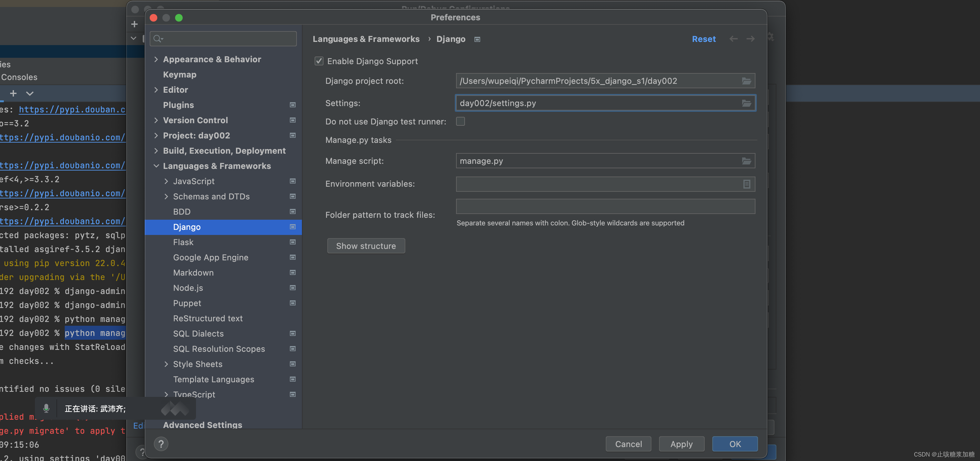Click the microphone icon in speaking overlay

tap(46, 408)
